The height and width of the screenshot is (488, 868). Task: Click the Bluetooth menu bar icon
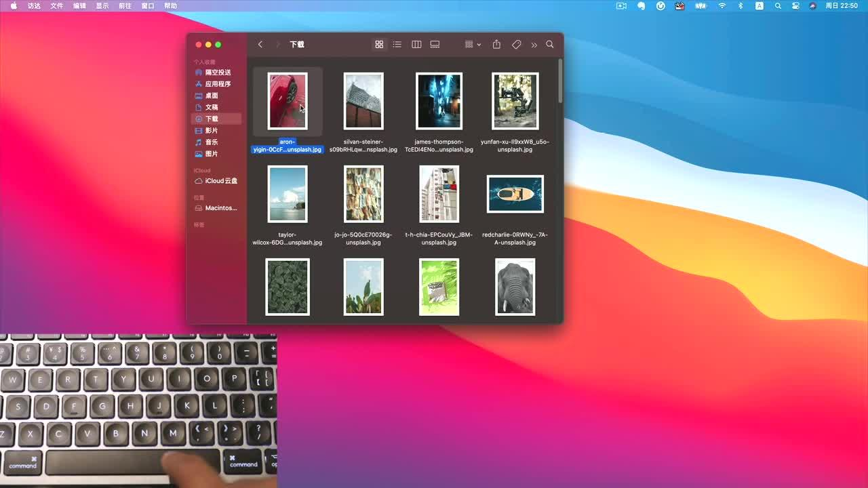(x=741, y=5)
